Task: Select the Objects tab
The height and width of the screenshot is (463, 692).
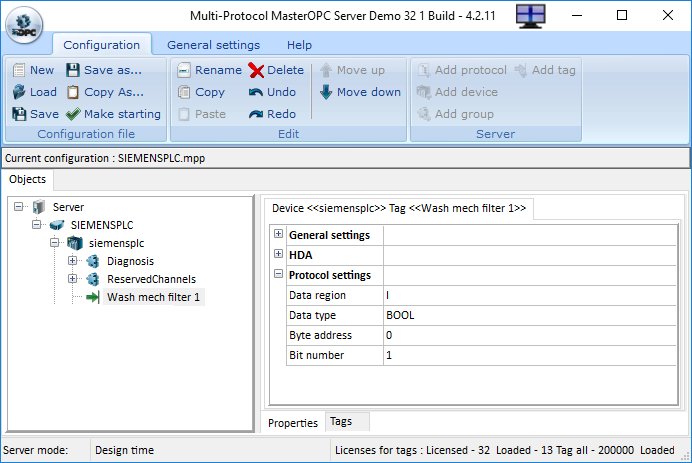Action: pos(27,179)
